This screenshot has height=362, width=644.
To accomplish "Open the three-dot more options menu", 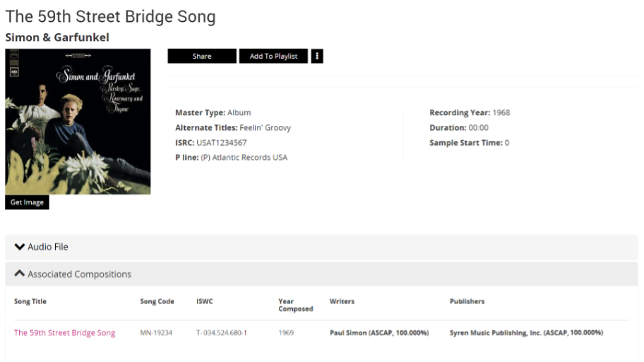I will point(317,57).
